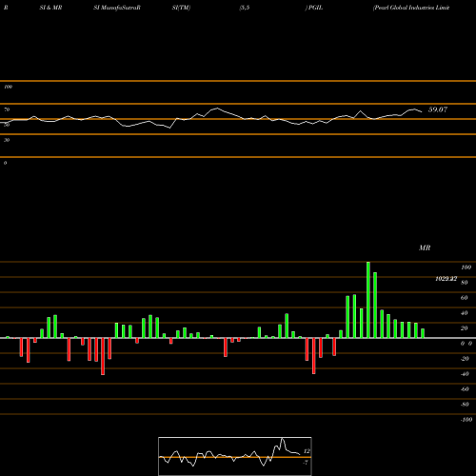Click the RSI axis label 0

coord(5,163)
